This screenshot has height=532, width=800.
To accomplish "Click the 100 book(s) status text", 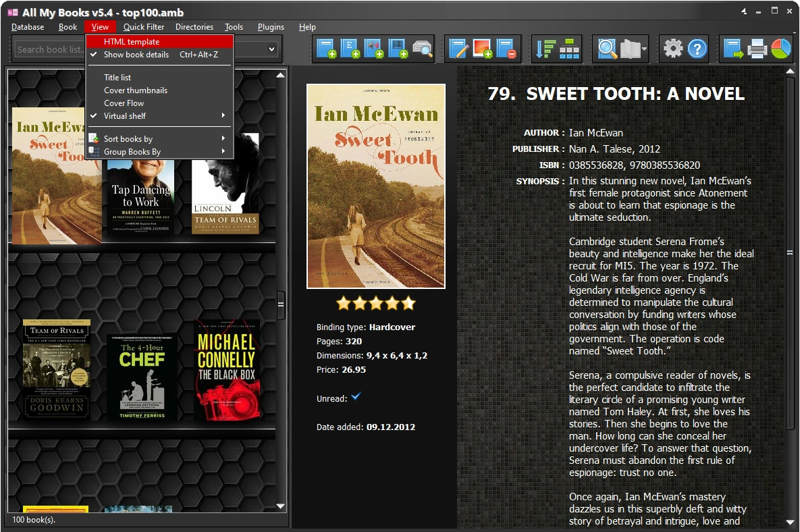I will click(34, 520).
